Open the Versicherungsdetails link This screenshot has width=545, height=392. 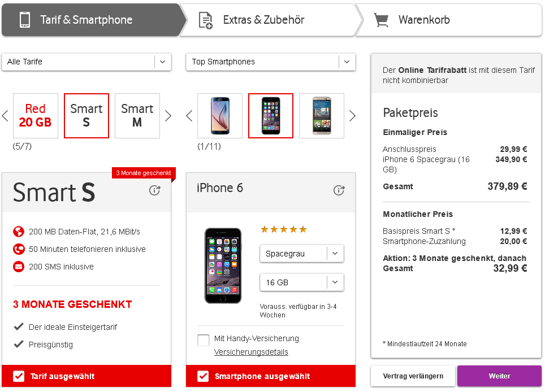point(251,352)
